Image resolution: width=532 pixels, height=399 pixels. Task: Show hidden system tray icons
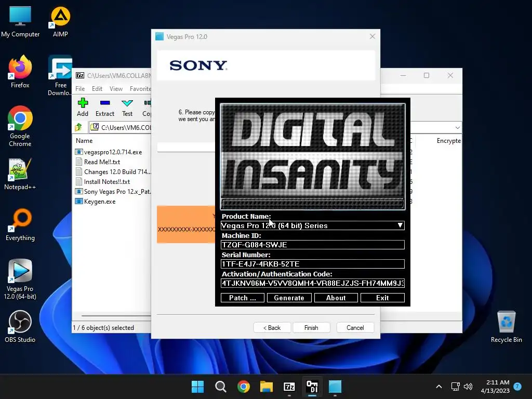tap(438, 387)
